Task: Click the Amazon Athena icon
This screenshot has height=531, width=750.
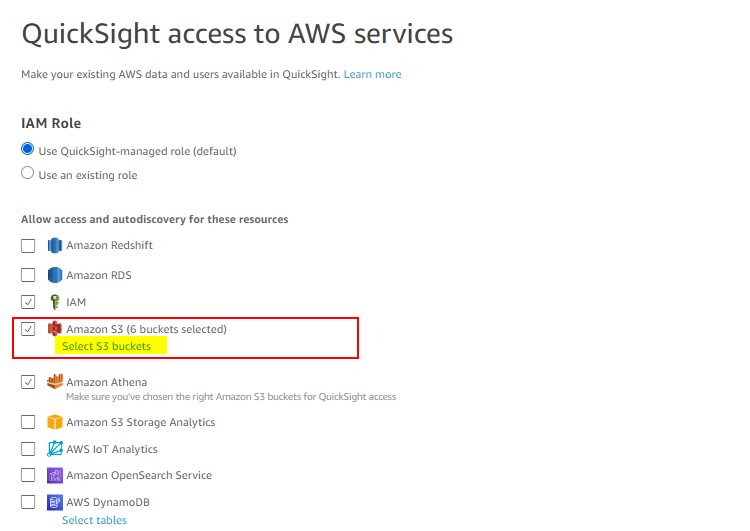Action: [x=55, y=382]
